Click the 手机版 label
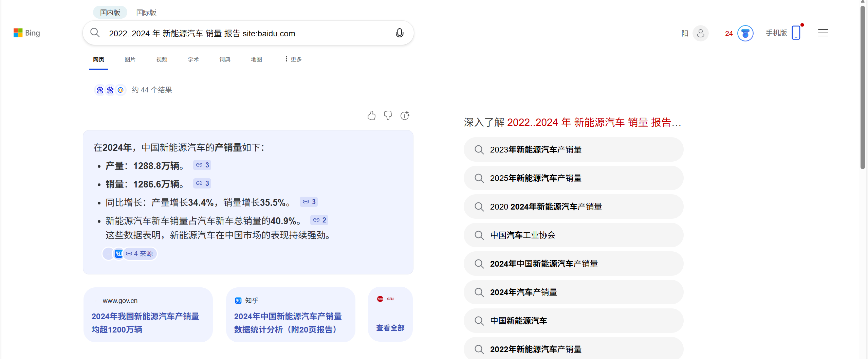This screenshot has height=359, width=868. 776,33
